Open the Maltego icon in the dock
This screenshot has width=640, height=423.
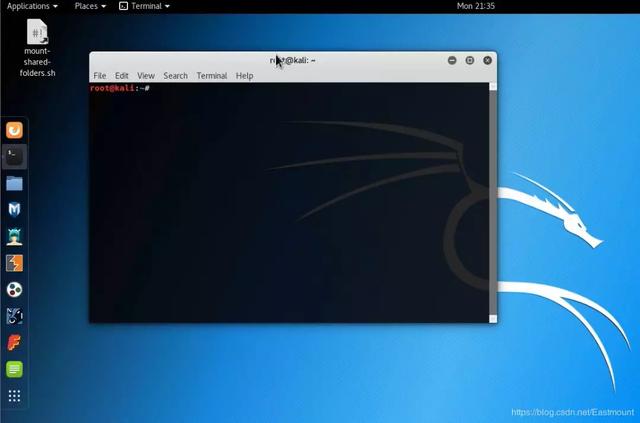tap(14, 289)
